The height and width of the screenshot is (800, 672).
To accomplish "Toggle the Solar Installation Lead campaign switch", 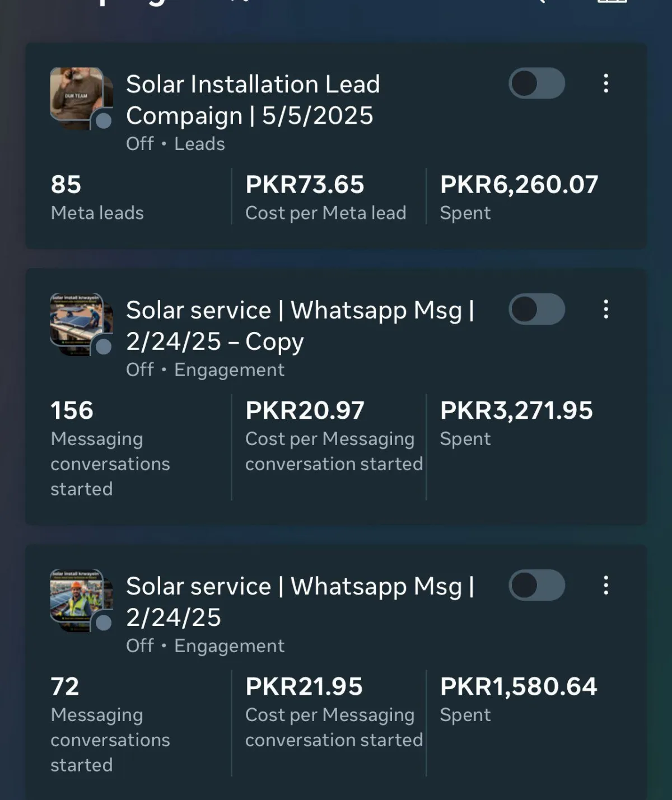I will (x=536, y=83).
